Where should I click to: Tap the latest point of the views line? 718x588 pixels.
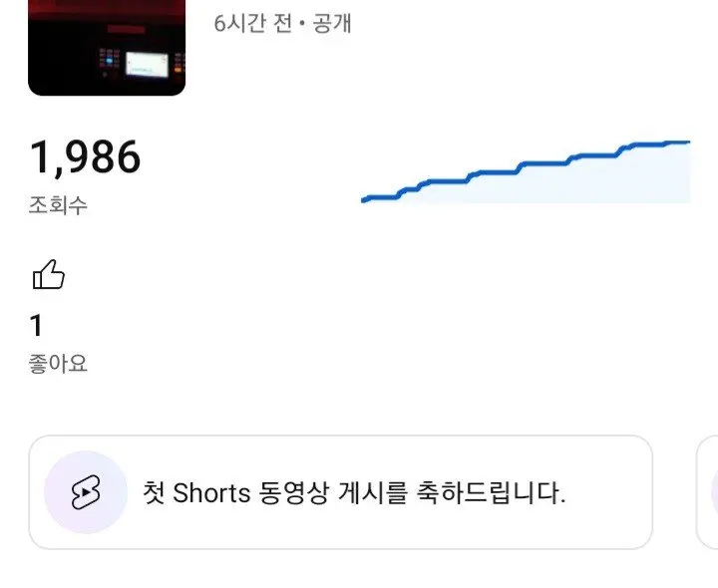(x=687, y=143)
